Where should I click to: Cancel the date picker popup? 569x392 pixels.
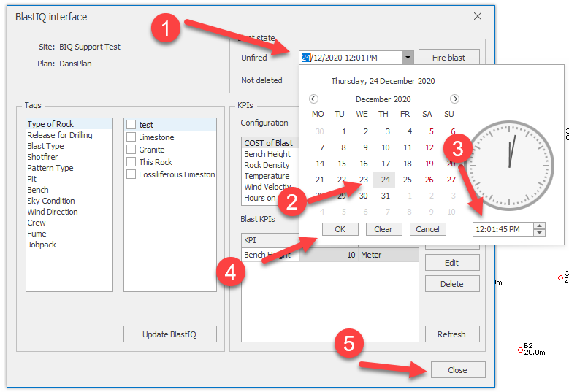pyautogui.click(x=427, y=229)
